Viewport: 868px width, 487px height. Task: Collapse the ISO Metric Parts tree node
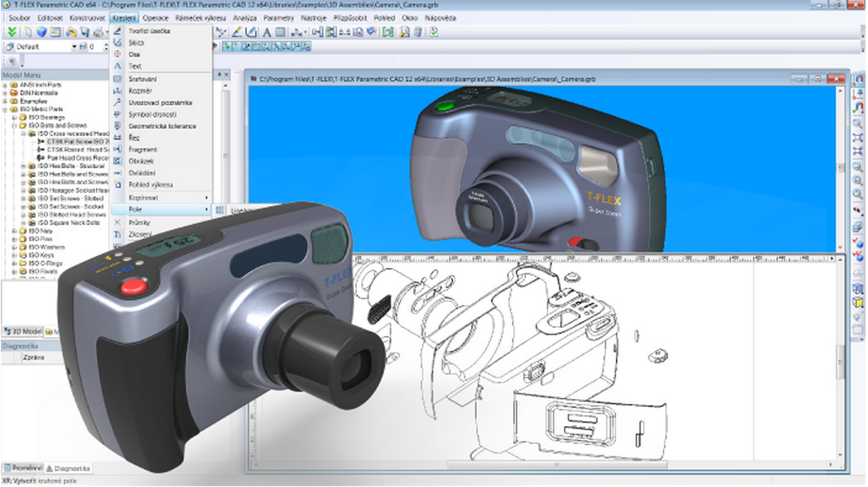click(5, 109)
